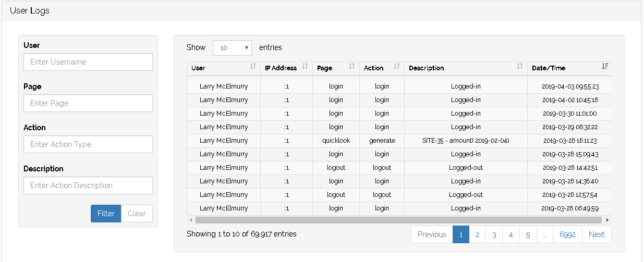This screenshot has height=262, width=644.
Task: Open the Show entries dropdown
Action: (x=232, y=48)
